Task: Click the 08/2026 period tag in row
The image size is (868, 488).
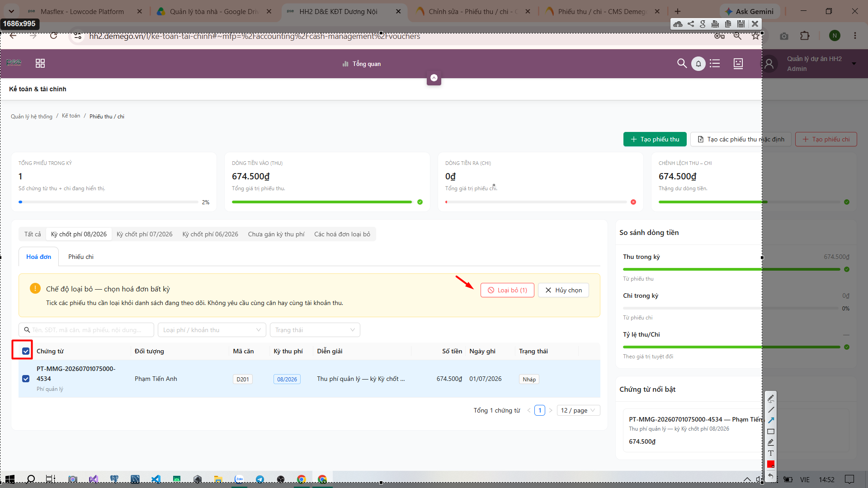Action: coord(287,379)
